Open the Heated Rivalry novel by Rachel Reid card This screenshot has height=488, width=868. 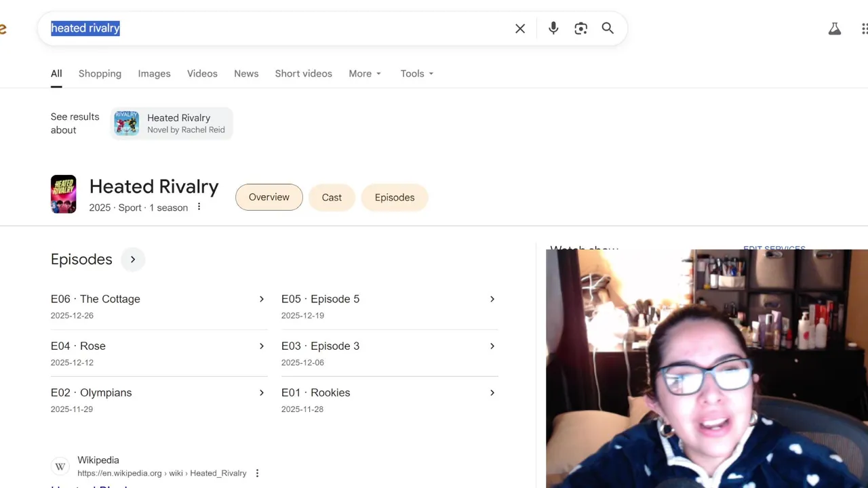click(x=172, y=123)
